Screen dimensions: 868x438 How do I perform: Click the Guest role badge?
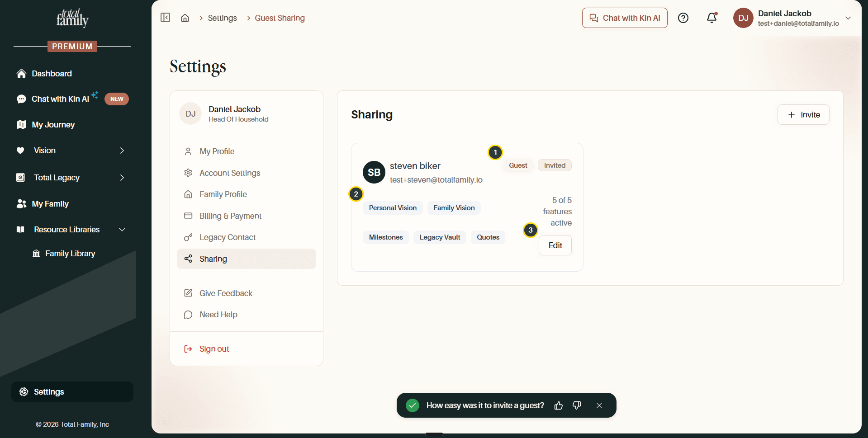coord(518,165)
